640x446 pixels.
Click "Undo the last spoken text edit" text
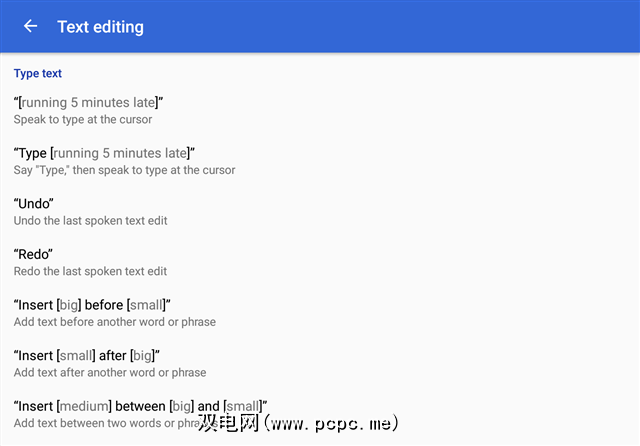point(90,221)
